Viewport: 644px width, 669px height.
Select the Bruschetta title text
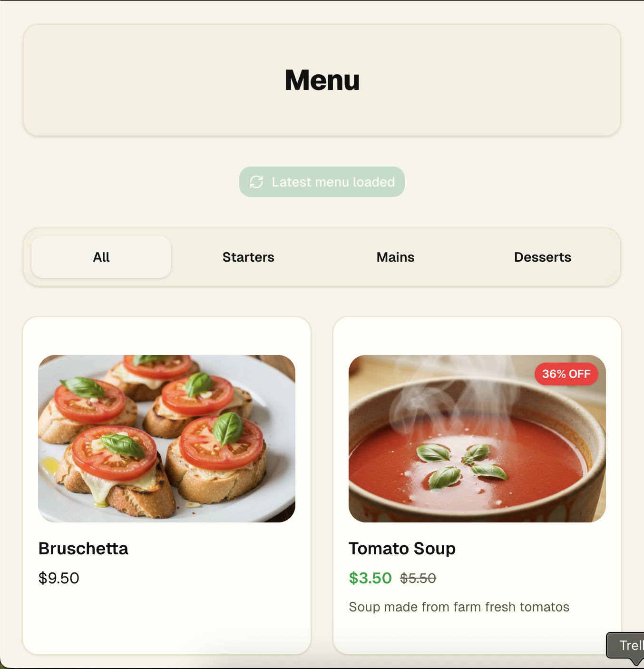(83, 549)
